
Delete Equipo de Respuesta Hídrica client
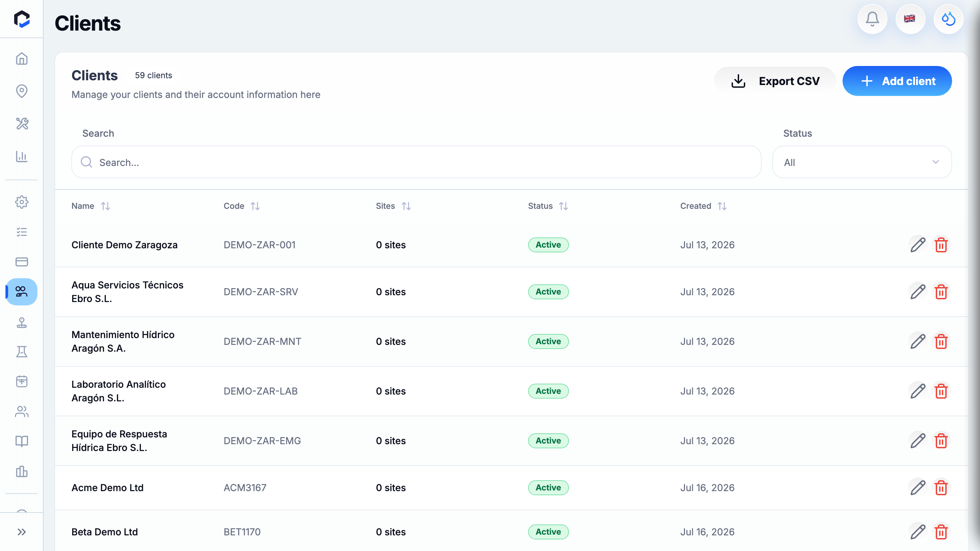(941, 441)
